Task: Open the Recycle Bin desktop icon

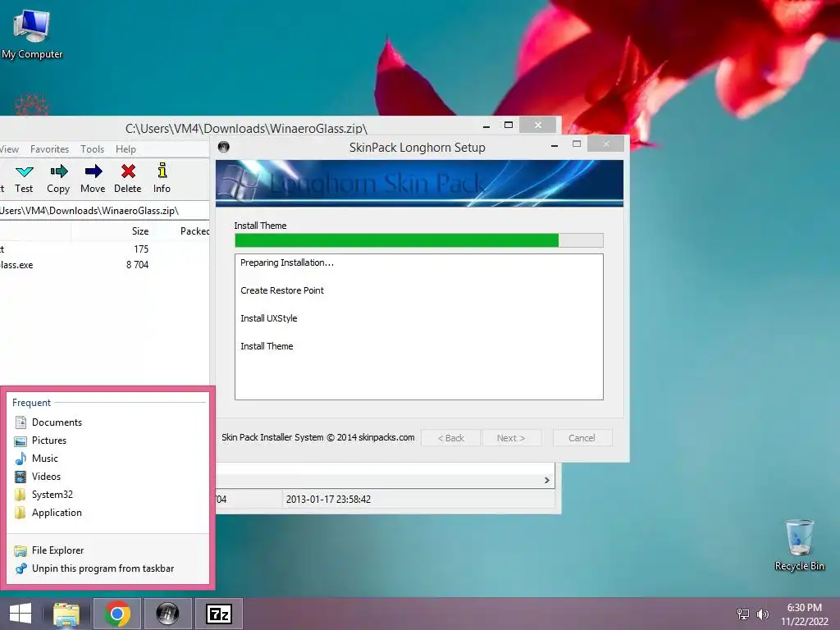Action: click(x=799, y=545)
